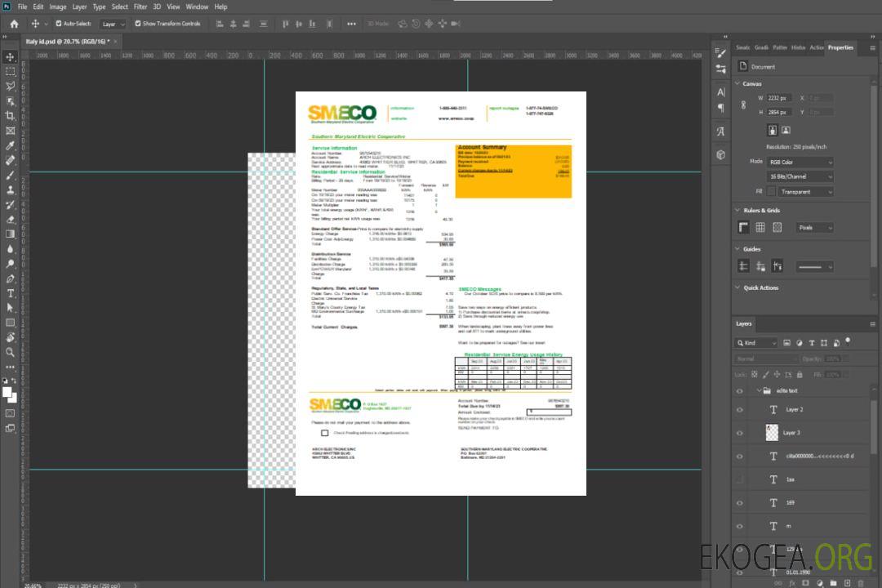Collapse the 'edite text' layer group
Screen dimensions: 882x588
click(x=756, y=391)
